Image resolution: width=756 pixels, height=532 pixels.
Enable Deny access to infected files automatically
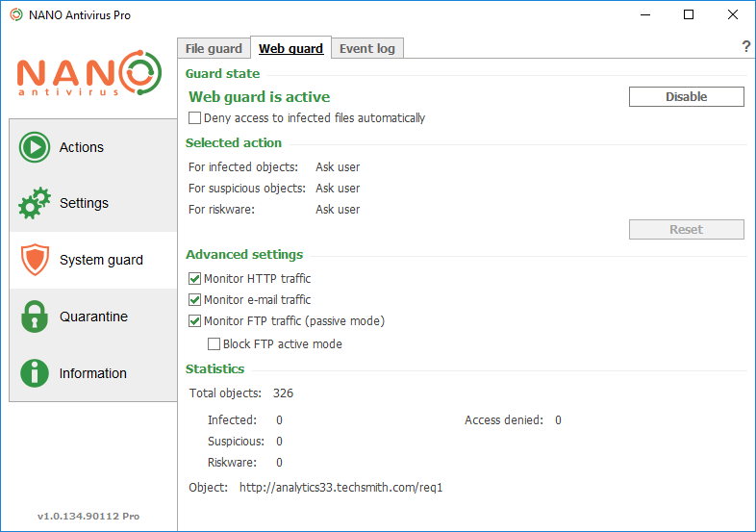pyautogui.click(x=195, y=117)
